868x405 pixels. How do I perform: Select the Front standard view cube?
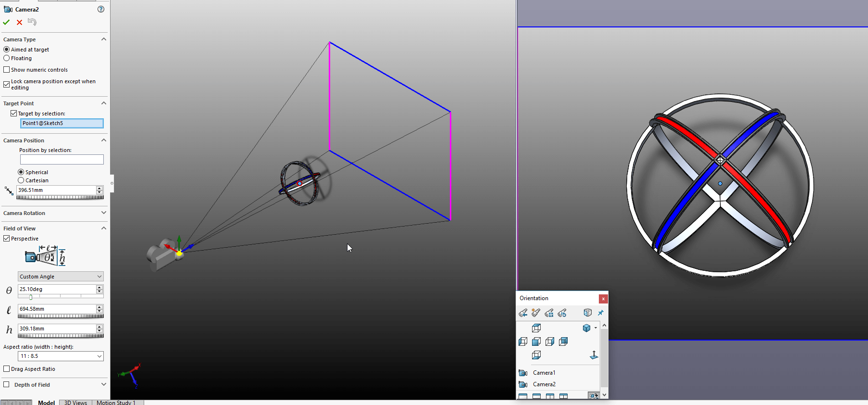click(536, 342)
